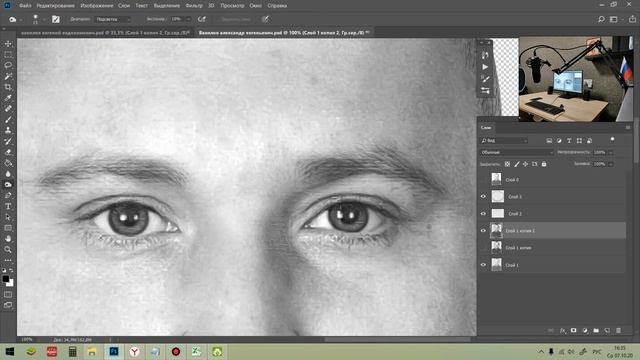Open the Файл menu
This screenshot has width=640, height=360.
(x=25, y=6)
